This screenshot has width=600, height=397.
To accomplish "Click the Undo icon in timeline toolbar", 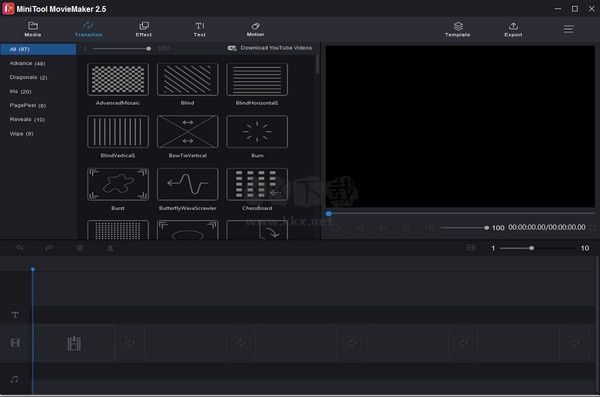I will (x=19, y=248).
